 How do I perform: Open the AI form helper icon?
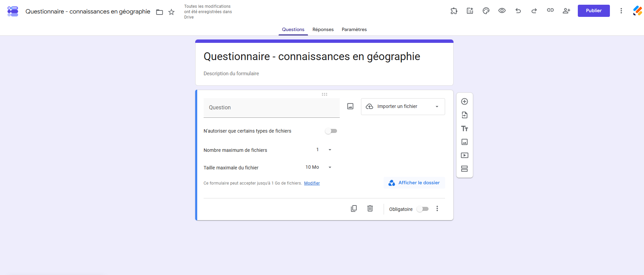click(x=470, y=11)
